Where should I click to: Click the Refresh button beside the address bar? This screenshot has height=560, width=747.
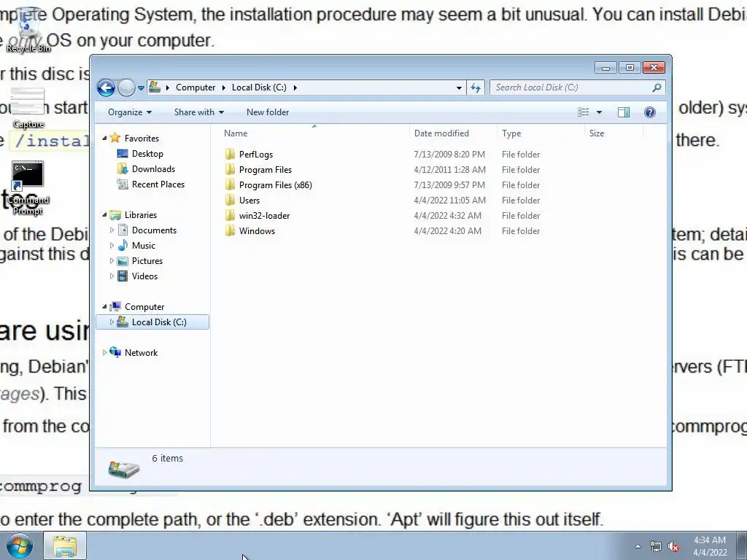coord(476,87)
